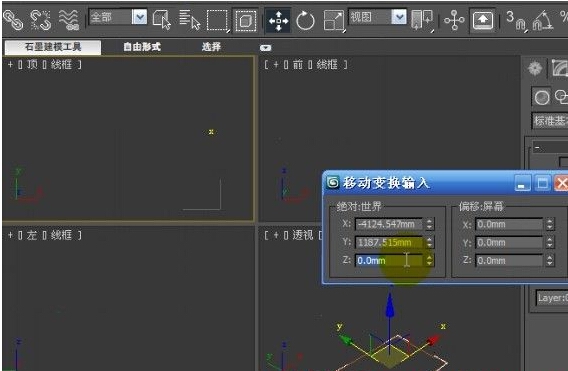Activate Select and Move tool
Screen dimensions: 568x371
278,21
